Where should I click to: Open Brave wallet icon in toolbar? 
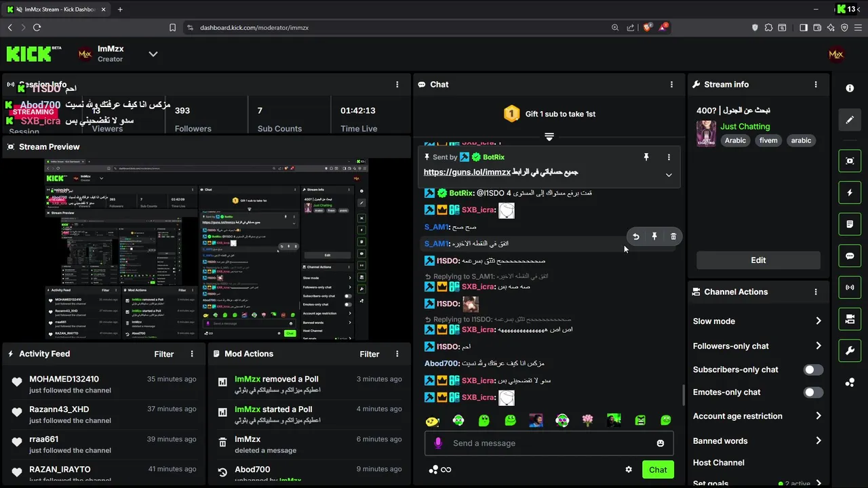817,28
